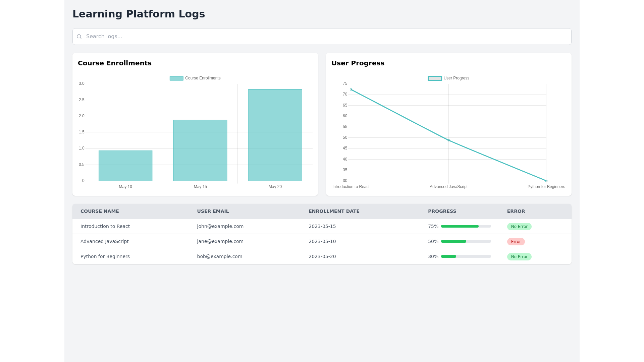The width and height of the screenshot is (644, 362).
Task: Click the search magnifier icon
Action: click(79, 37)
